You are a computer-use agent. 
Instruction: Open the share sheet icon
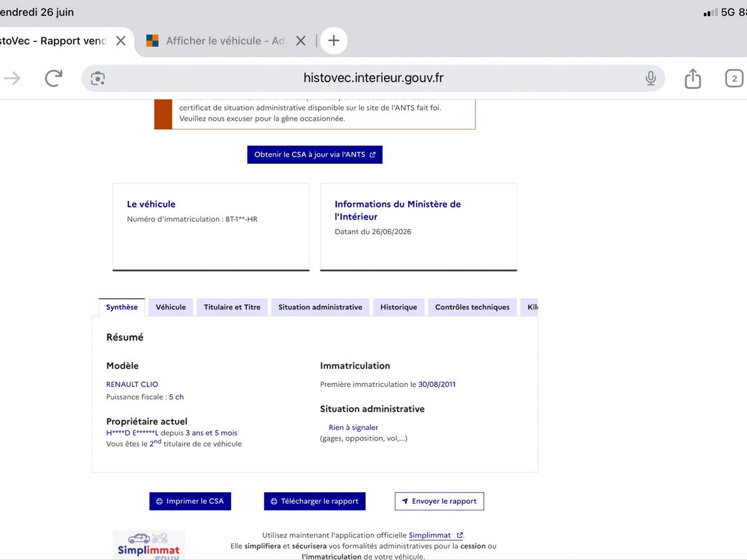(693, 78)
